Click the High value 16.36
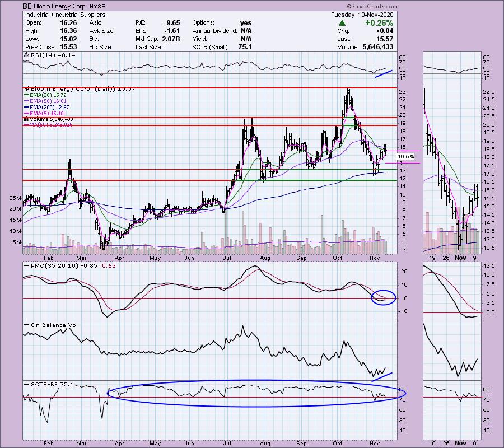 (x=68, y=31)
